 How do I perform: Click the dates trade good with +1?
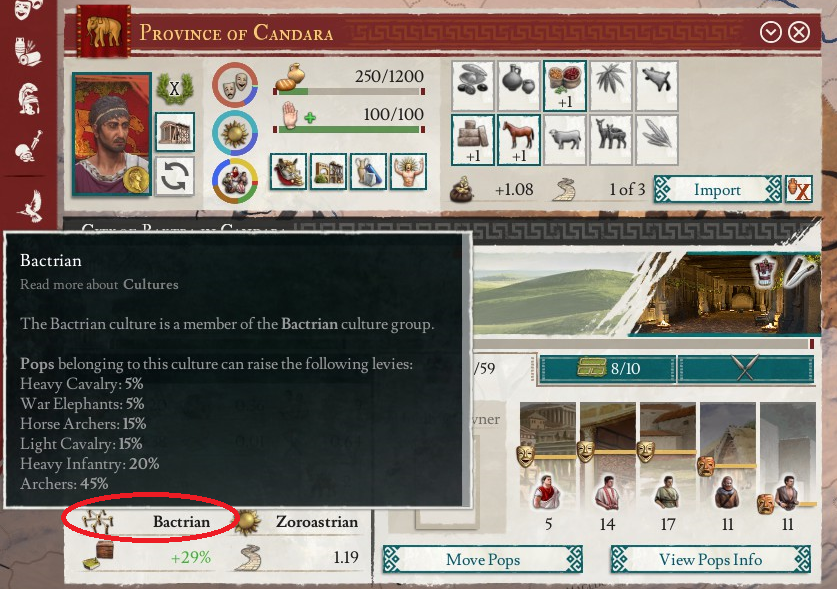click(565, 85)
